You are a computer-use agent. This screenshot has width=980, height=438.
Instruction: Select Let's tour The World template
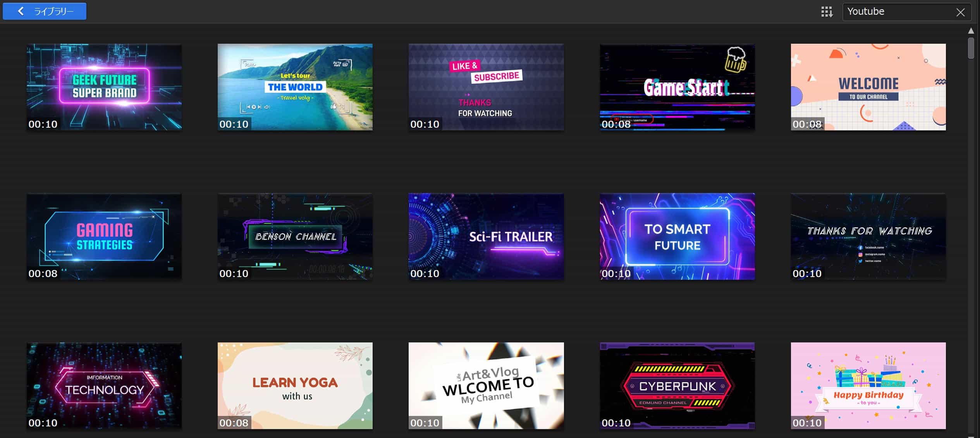tap(295, 87)
